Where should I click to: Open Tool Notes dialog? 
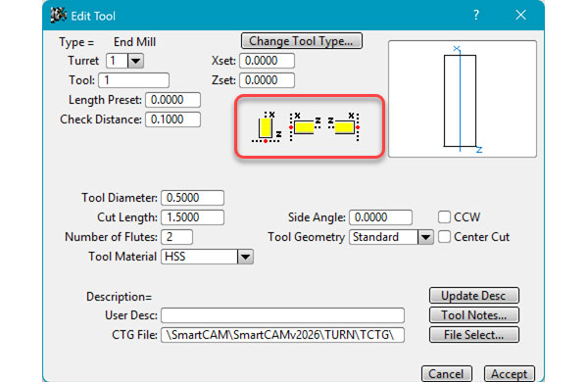[x=474, y=315]
